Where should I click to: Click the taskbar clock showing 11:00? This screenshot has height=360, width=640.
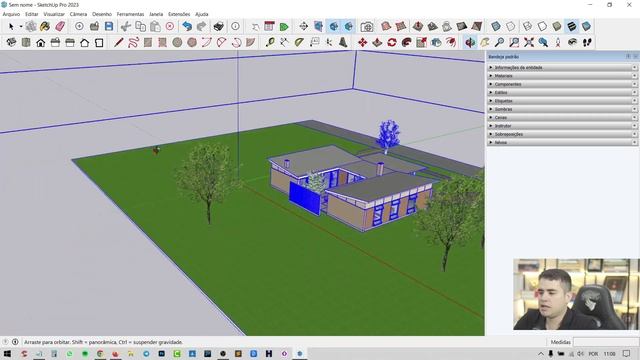pos(609,353)
